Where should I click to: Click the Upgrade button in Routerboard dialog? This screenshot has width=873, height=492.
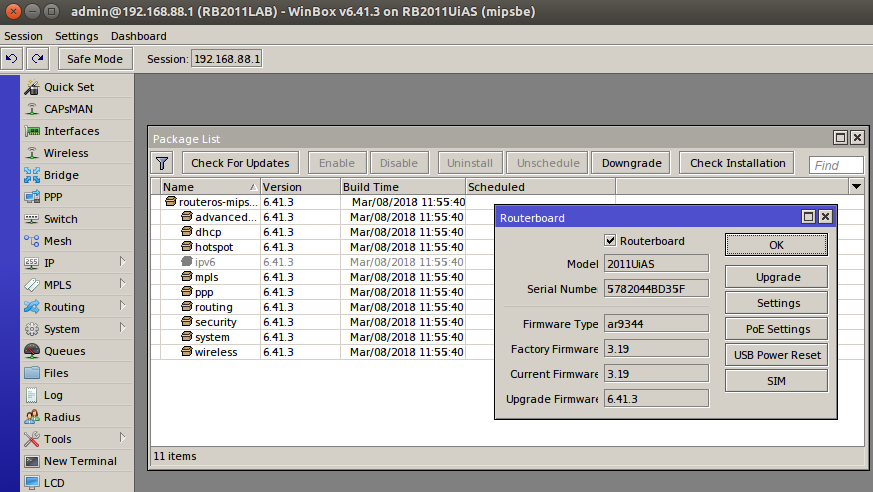(777, 277)
